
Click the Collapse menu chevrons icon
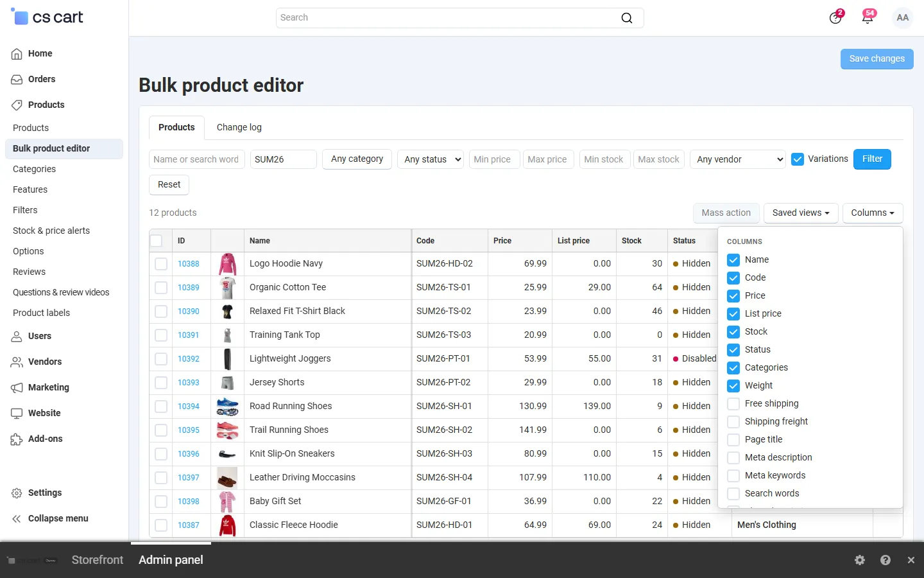click(x=17, y=519)
